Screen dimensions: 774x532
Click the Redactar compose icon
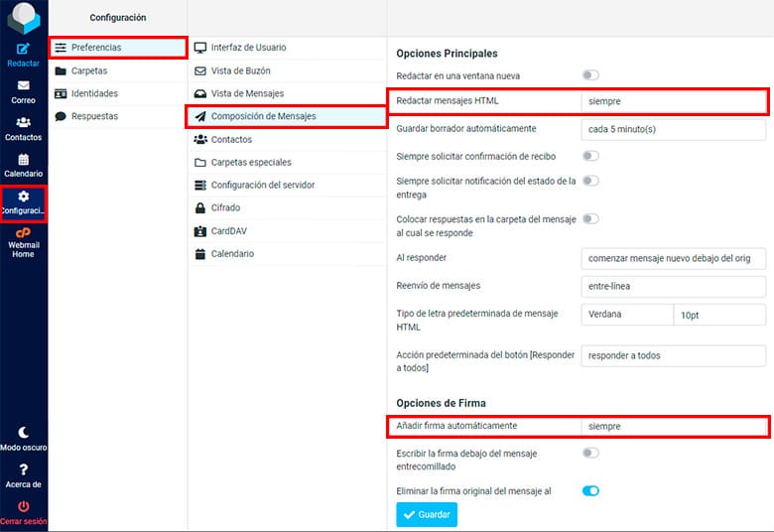(x=24, y=49)
